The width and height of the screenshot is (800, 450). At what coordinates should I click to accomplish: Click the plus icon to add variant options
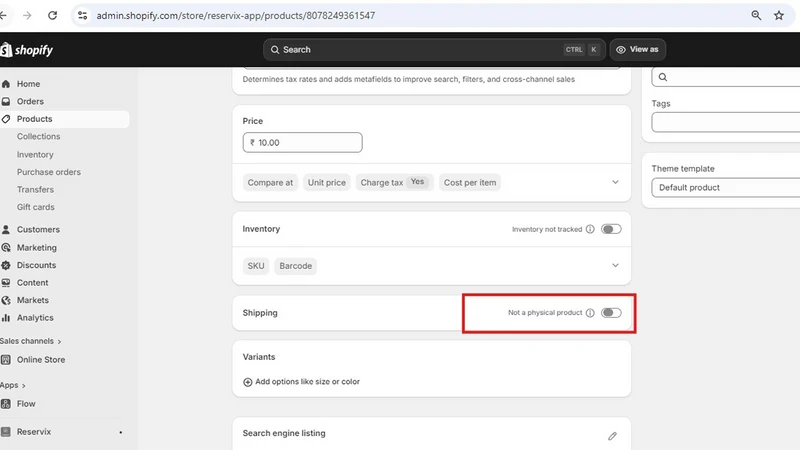[x=247, y=382]
